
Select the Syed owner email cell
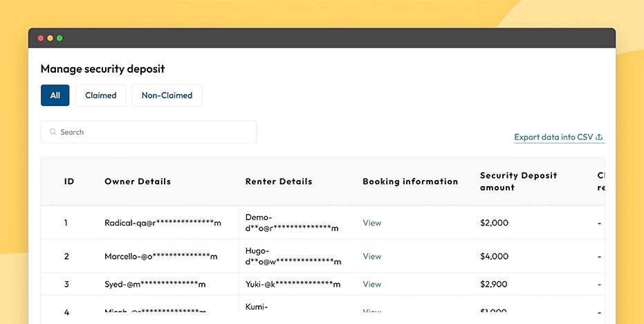point(155,284)
